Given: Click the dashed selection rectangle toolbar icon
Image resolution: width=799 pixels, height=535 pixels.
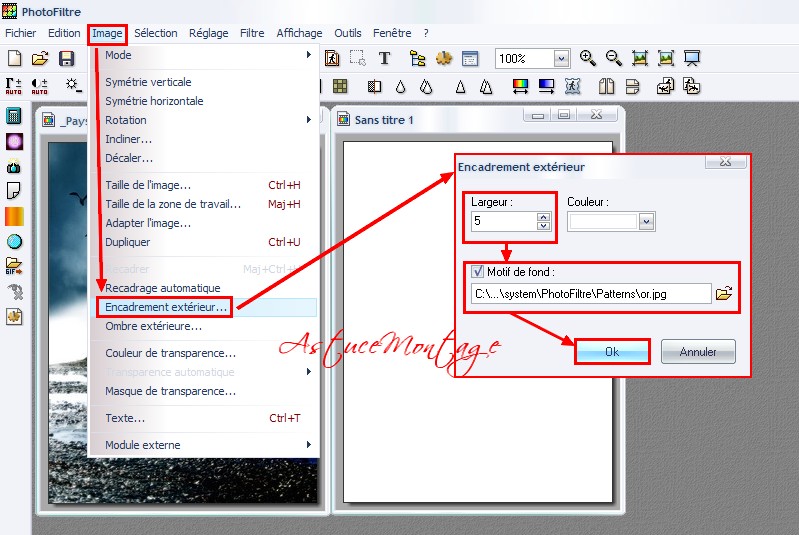Looking at the screenshot, I should (358, 58).
